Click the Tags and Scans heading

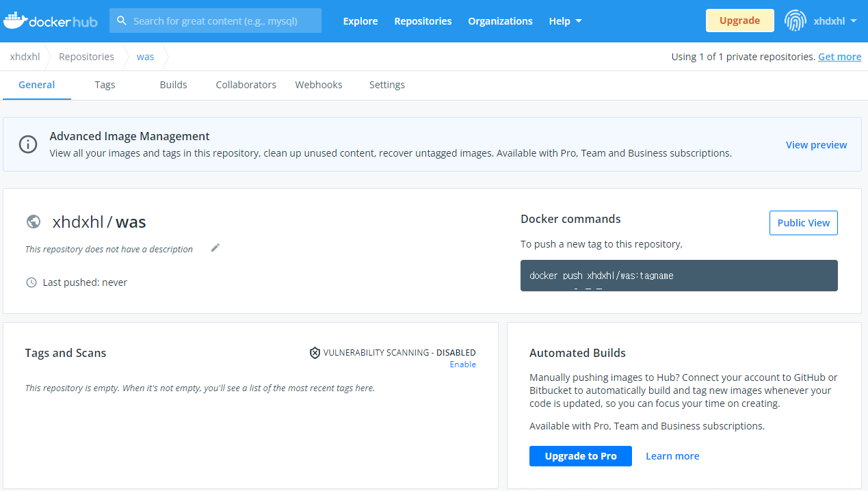click(66, 353)
